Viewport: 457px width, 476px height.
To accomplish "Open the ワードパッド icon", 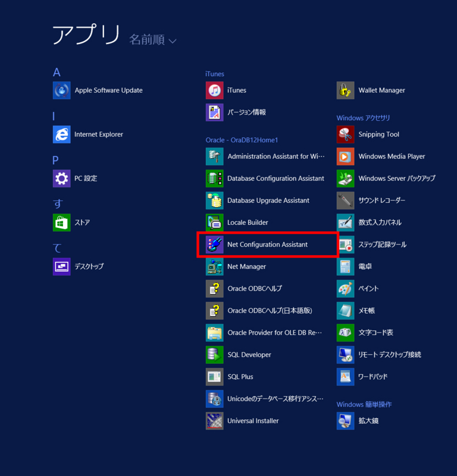I will (345, 377).
